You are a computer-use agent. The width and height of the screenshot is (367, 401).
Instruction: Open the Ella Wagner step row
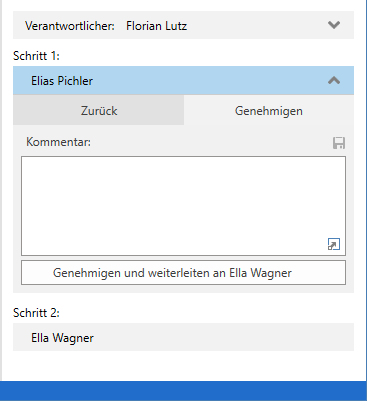[183, 337]
